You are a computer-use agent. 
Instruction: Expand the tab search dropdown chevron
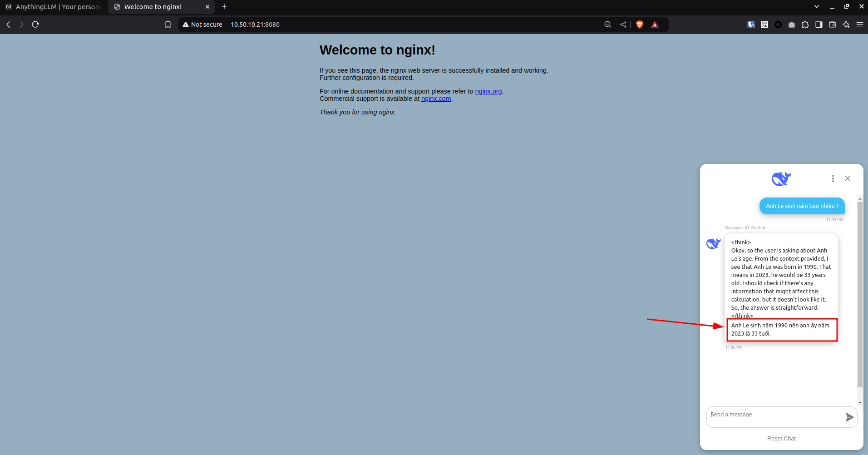[x=817, y=6]
